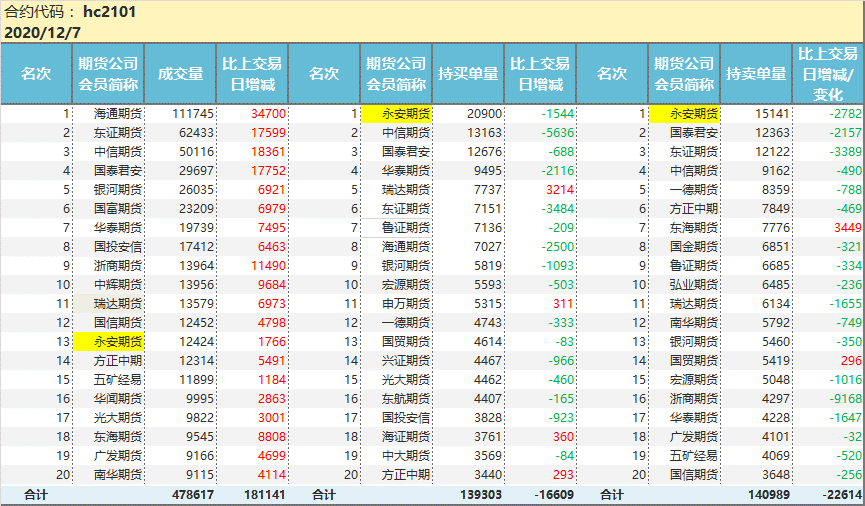Click the long position value 3440
Viewport: 865px width, 506px height.
coord(488,475)
